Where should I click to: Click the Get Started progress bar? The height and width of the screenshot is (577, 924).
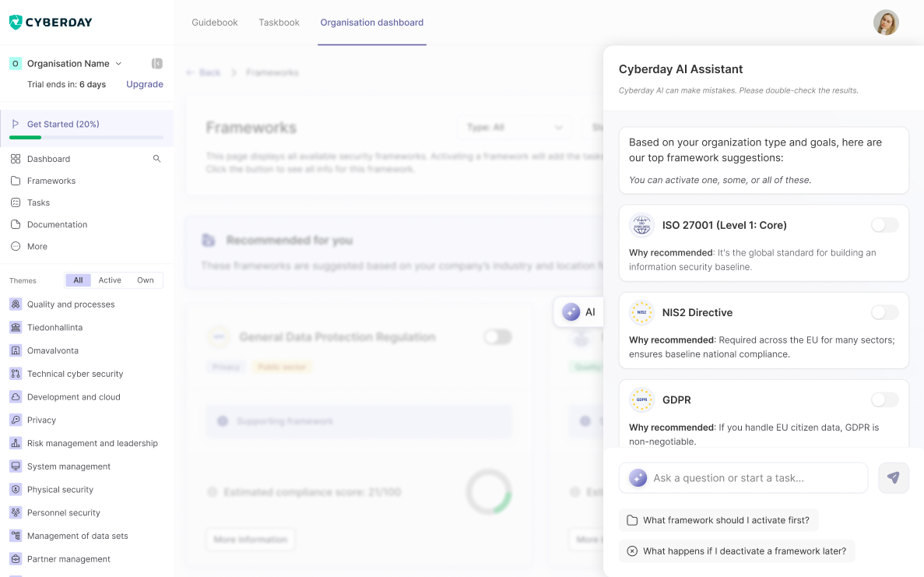click(x=86, y=137)
